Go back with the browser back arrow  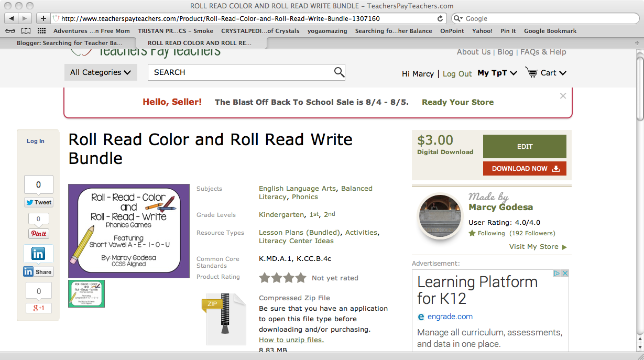tap(11, 18)
